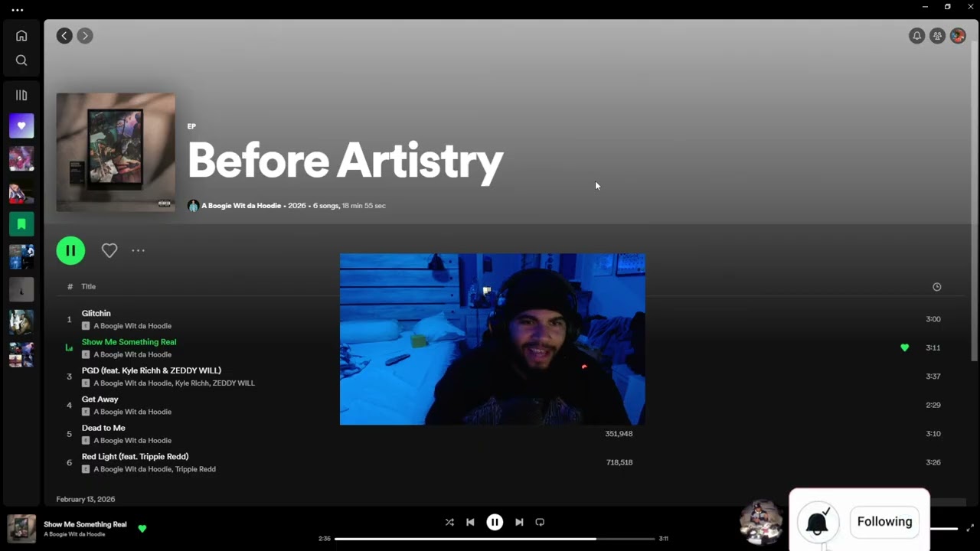The width and height of the screenshot is (980, 551).
Task: Pause playback in the bottom player bar
Action: point(495,522)
